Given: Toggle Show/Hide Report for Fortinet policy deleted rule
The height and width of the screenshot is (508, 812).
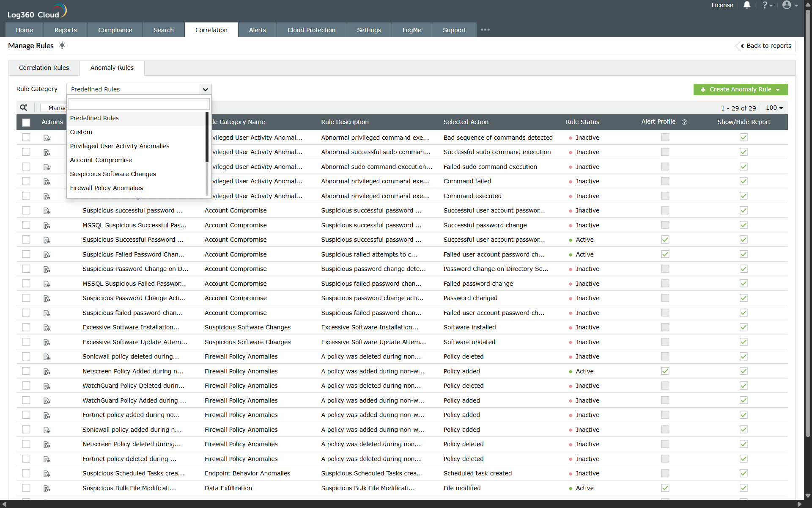Looking at the screenshot, I should coord(743,459).
